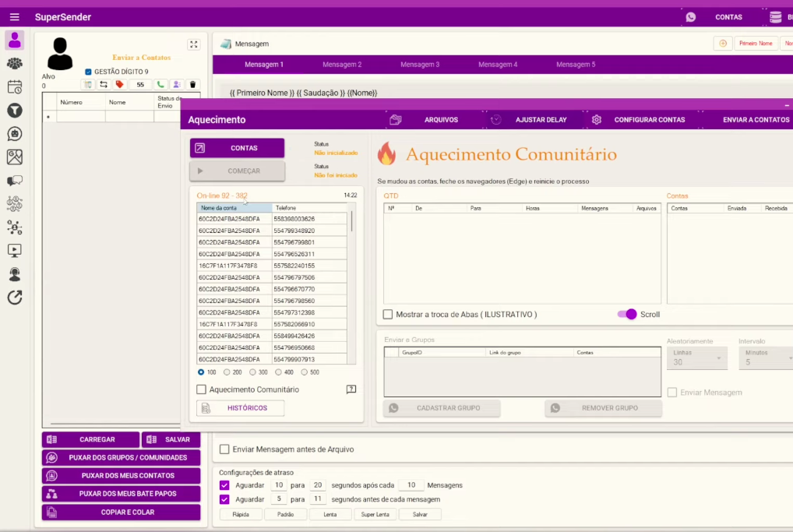Click the database icon in top header

tap(775, 17)
